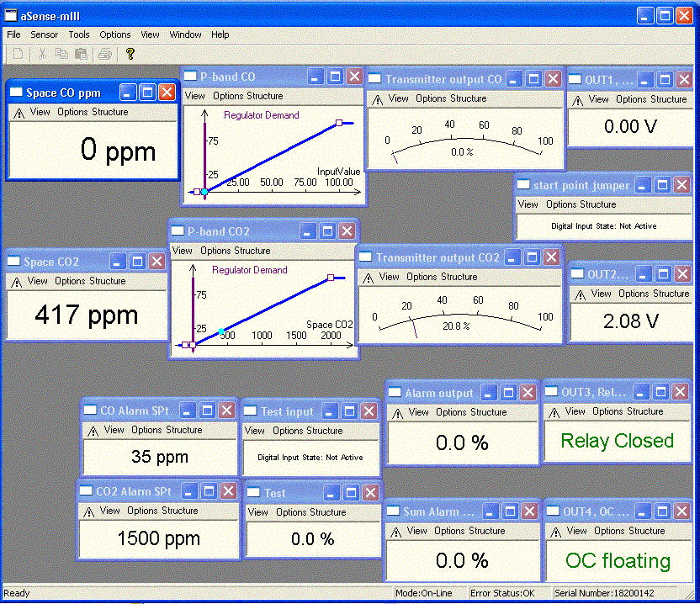Open Options menu in Transmitter output CO2 window
The height and width of the screenshot is (604, 700).
[422, 277]
